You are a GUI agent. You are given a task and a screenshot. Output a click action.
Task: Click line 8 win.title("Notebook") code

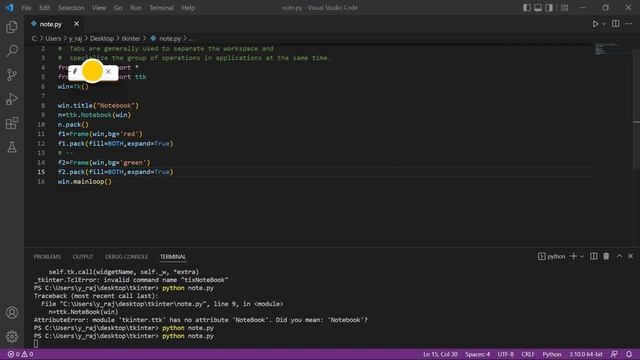coord(98,105)
